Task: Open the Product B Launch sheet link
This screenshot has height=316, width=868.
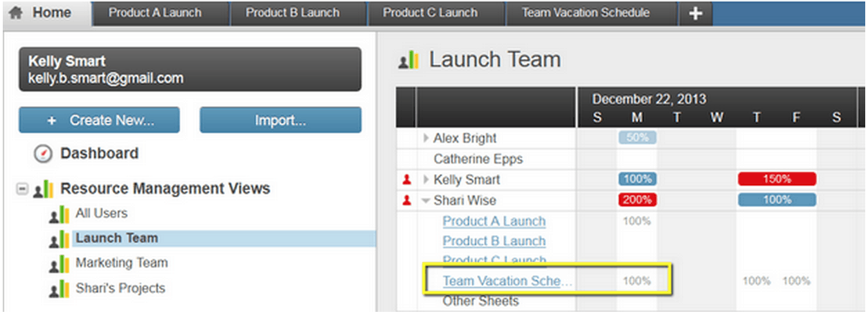Action: tap(494, 241)
